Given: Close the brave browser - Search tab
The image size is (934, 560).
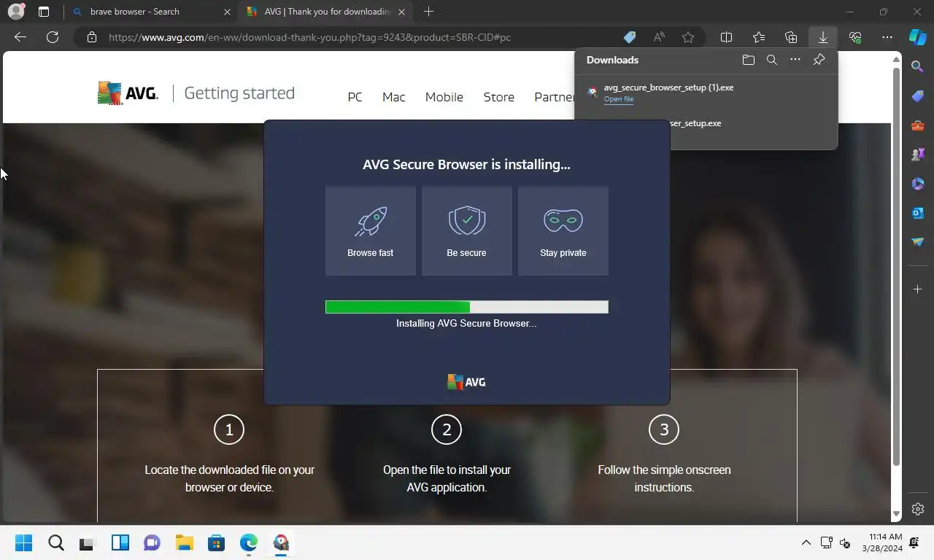Looking at the screenshot, I should point(227,12).
